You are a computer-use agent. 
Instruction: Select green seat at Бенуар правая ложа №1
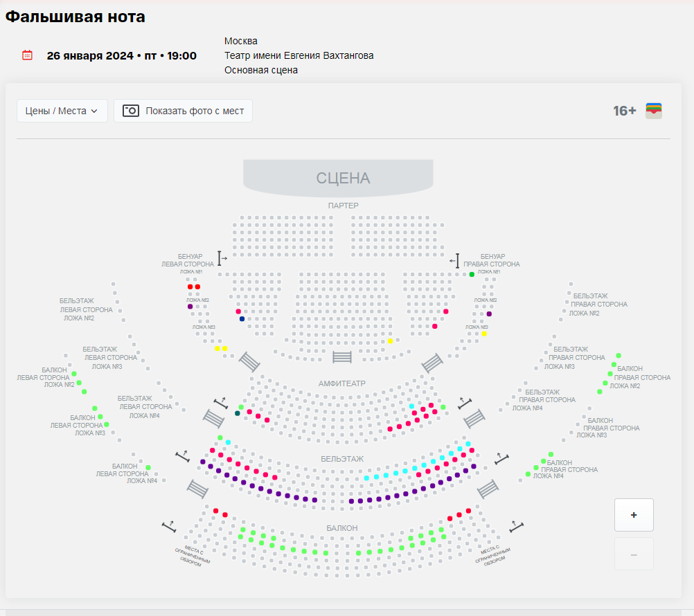coord(472,275)
